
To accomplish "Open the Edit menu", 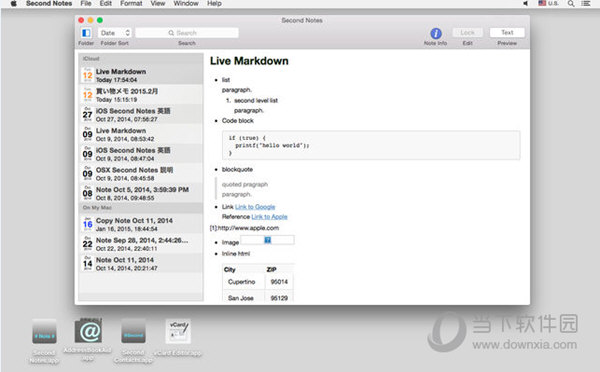I will [106, 3].
